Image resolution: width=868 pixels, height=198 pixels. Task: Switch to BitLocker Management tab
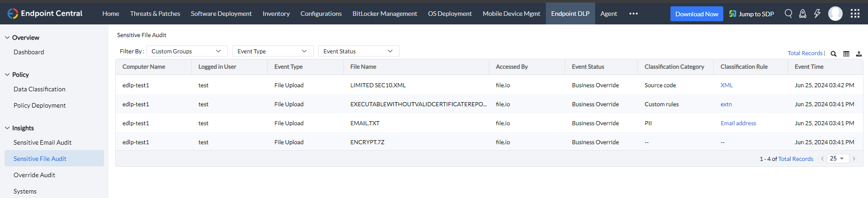tap(385, 14)
